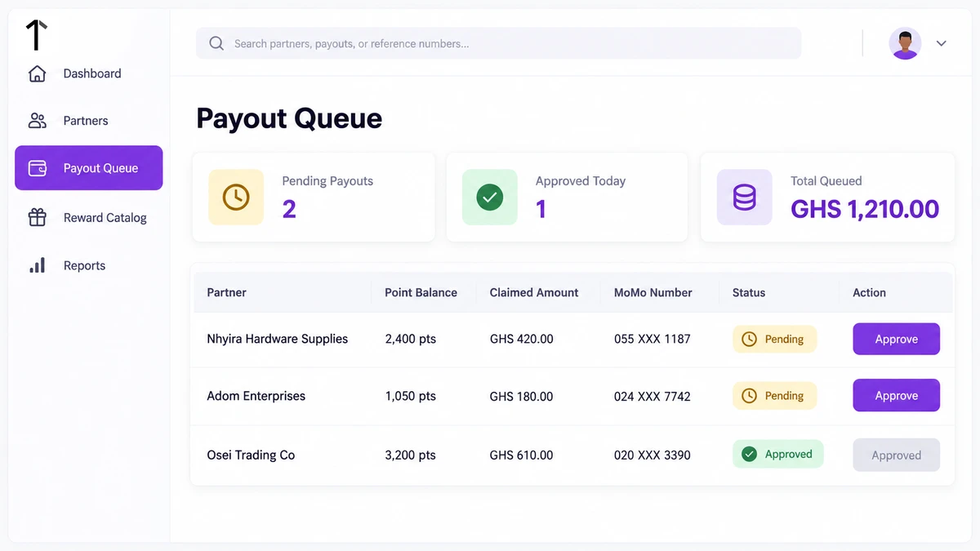Select 'Adom Enterprises' partner name
Viewport: 980px width, 551px height.
(x=256, y=396)
